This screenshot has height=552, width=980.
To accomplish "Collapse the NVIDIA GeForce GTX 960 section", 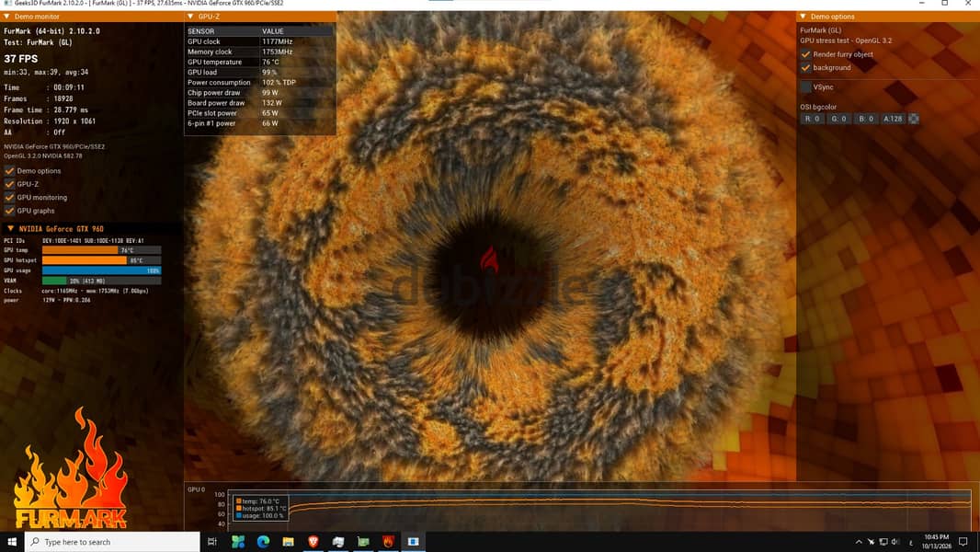I will pyautogui.click(x=10, y=229).
